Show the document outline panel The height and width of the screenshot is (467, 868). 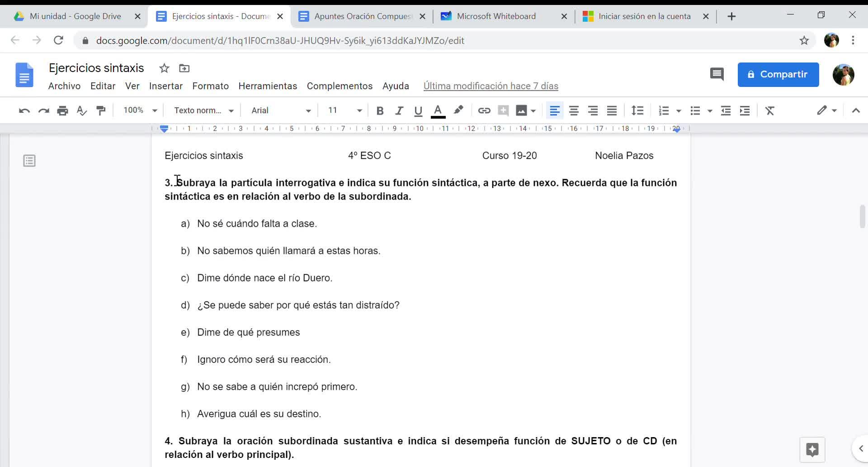pos(29,161)
